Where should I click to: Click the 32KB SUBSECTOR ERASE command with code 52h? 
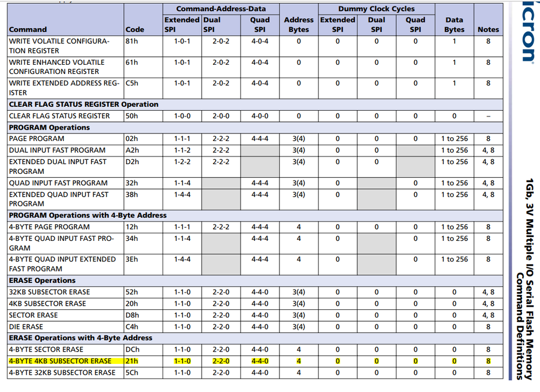(65, 292)
